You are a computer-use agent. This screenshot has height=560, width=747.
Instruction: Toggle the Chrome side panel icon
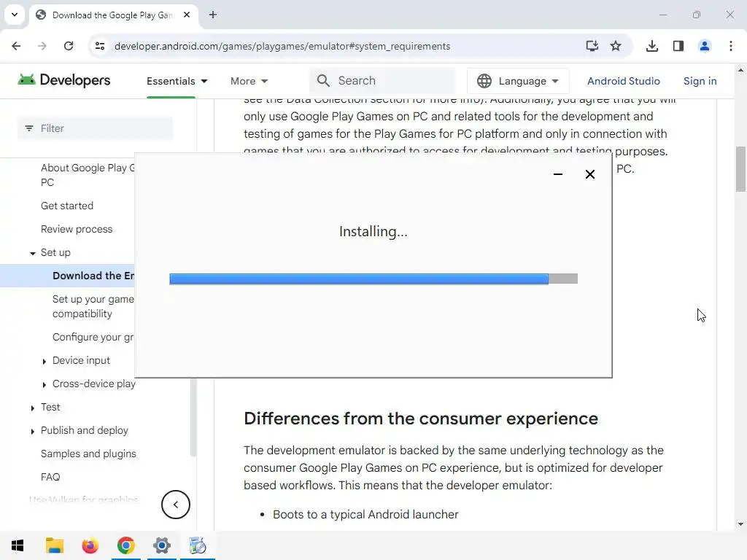tap(678, 46)
